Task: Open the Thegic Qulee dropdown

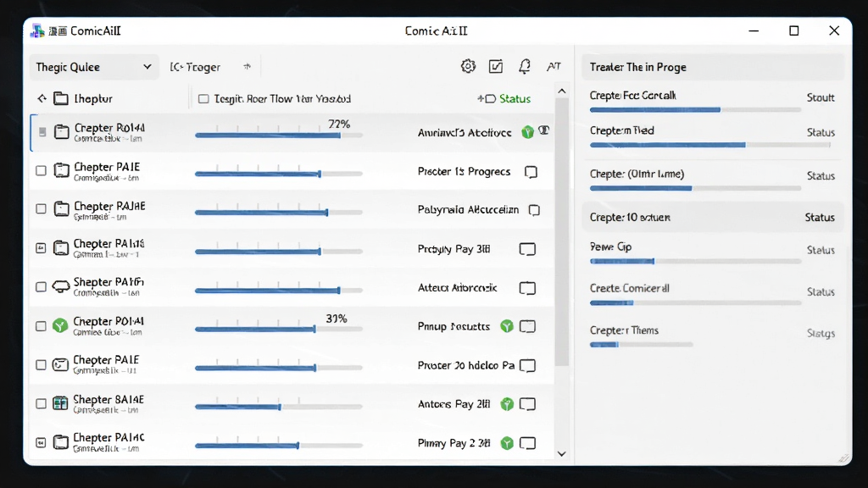Action: coord(93,67)
